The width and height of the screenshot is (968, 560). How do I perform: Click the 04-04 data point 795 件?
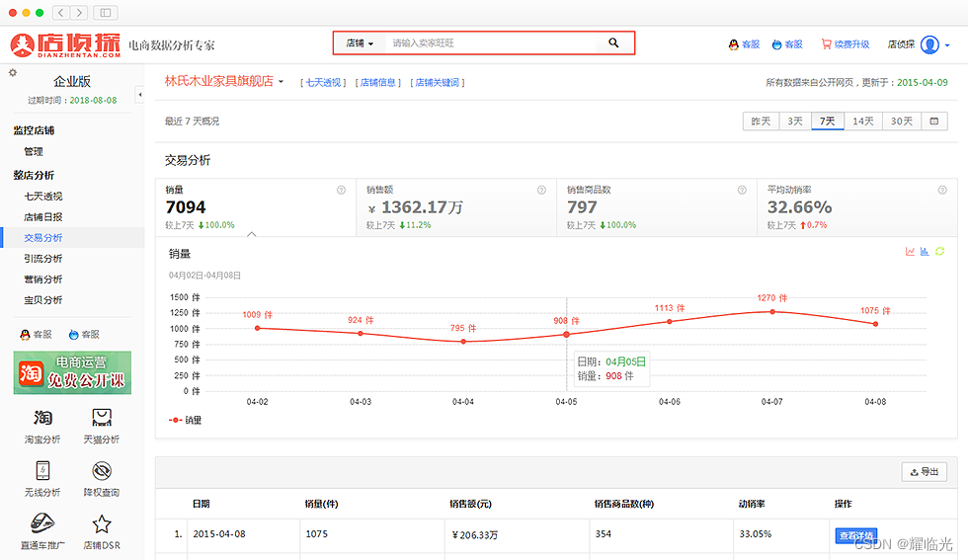point(463,342)
